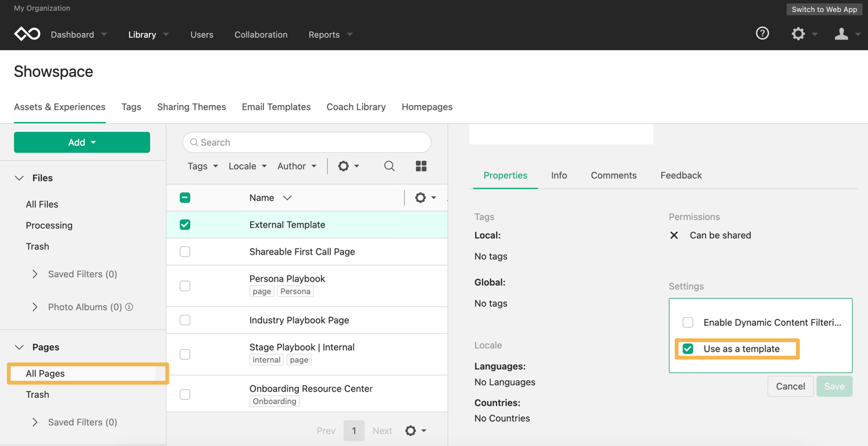Viewport: 868px width, 446px height.
Task: Open Trash under Files
Action: (38, 246)
